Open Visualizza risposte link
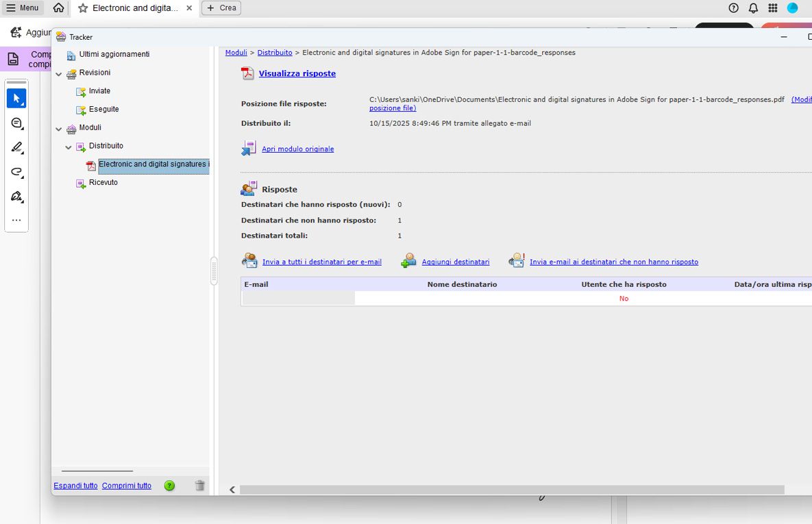 tap(297, 73)
